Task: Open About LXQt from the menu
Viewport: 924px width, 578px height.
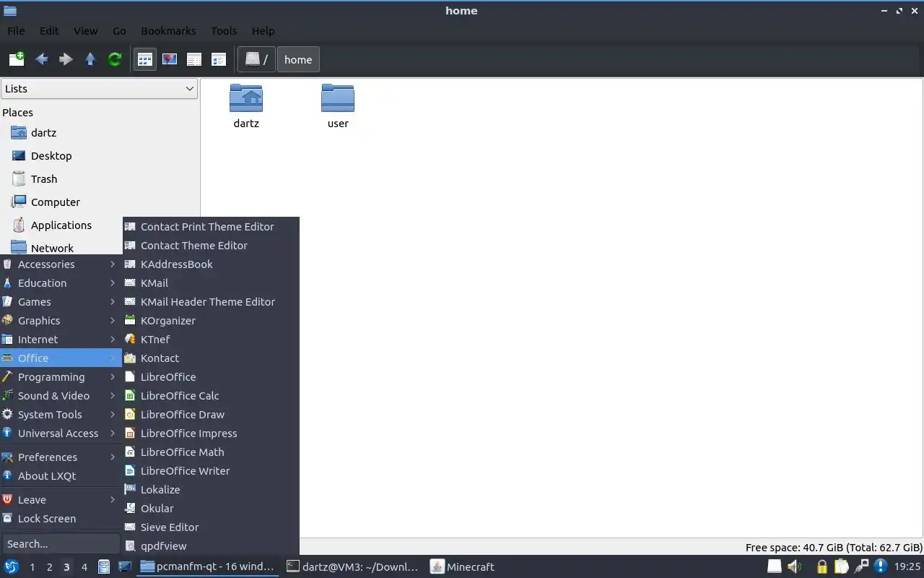Action: click(x=61, y=476)
